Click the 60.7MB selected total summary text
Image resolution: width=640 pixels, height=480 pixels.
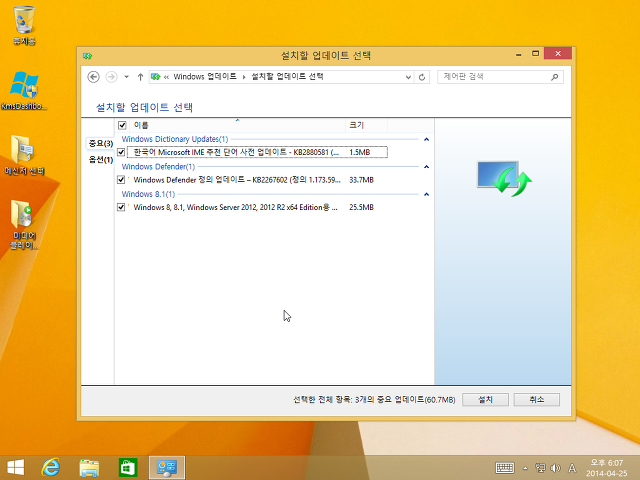coord(374,400)
